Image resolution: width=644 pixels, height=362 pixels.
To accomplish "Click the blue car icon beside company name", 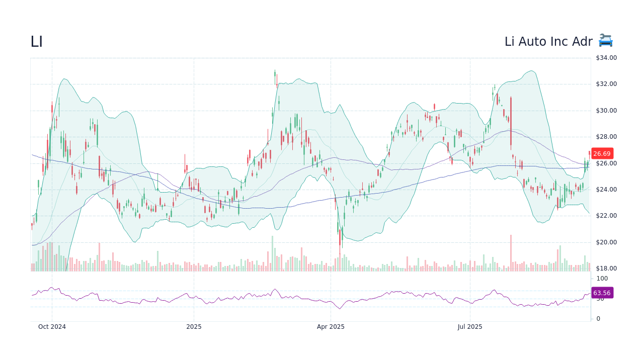I will point(605,41).
